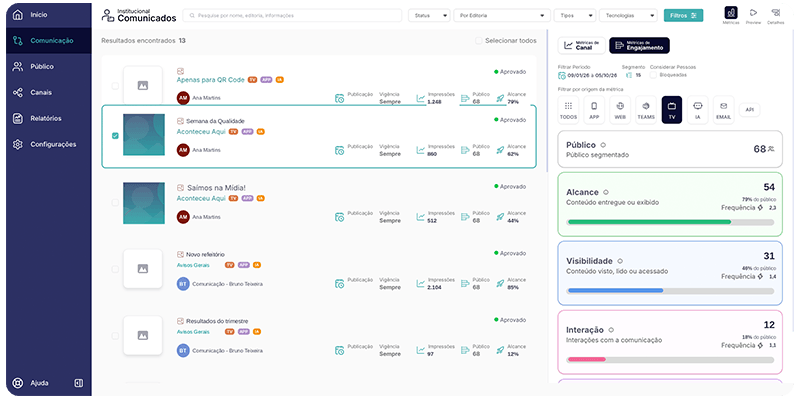Filter metrics by TODOS origin
800x399 pixels.
point(568,110)
